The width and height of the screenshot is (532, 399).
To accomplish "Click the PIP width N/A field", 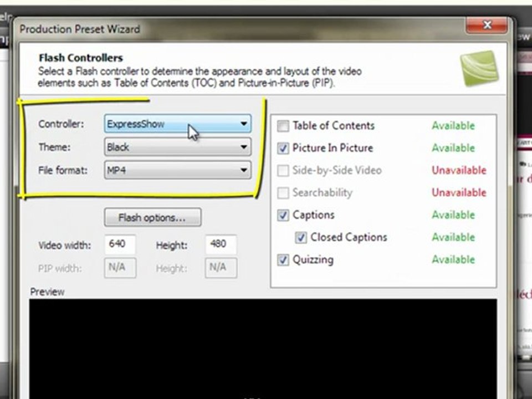I will tap(120, 268).
